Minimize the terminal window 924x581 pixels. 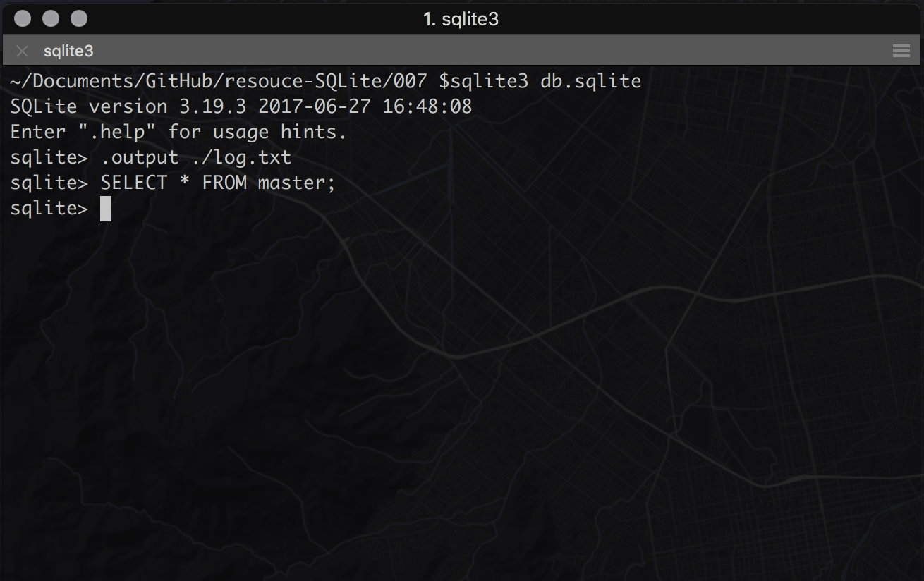[x=51, y=18]
